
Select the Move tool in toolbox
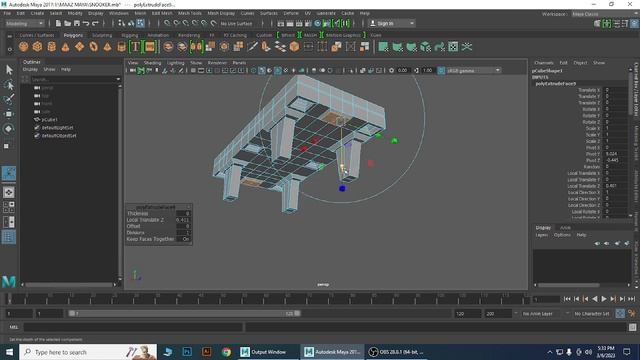(9, 114)
